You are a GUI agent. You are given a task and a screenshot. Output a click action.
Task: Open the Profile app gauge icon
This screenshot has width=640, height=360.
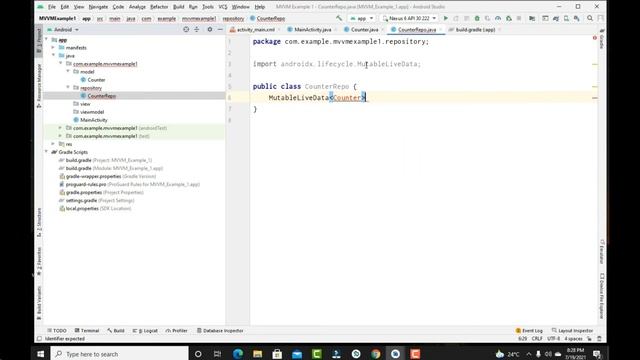point(498,18)
